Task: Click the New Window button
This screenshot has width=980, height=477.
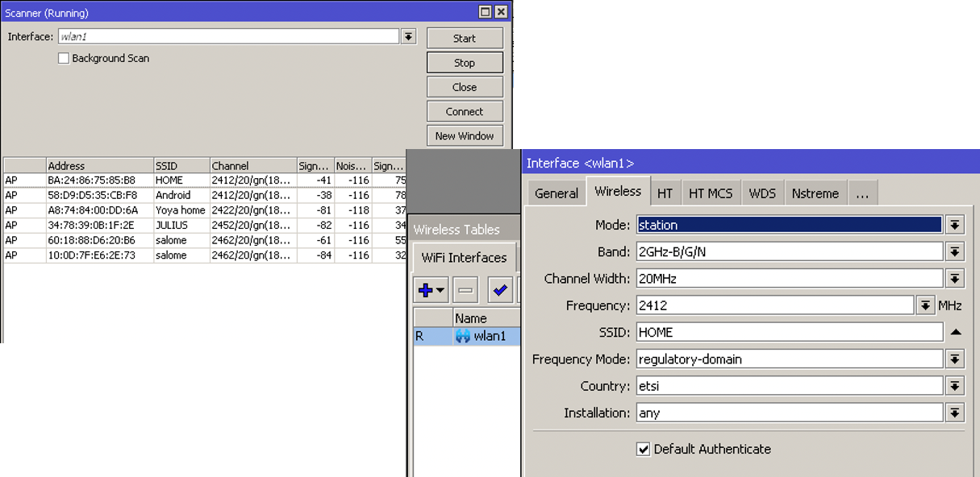Action: tap(465, 135)
